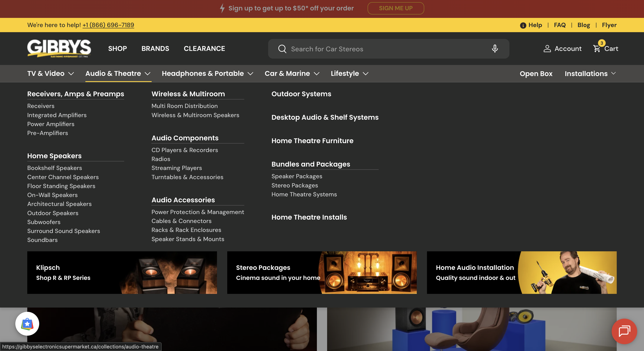Click the lightning bolt promo icon
Image resolution: width=644 pixels, height=351 pixels.
click(222, 8)
